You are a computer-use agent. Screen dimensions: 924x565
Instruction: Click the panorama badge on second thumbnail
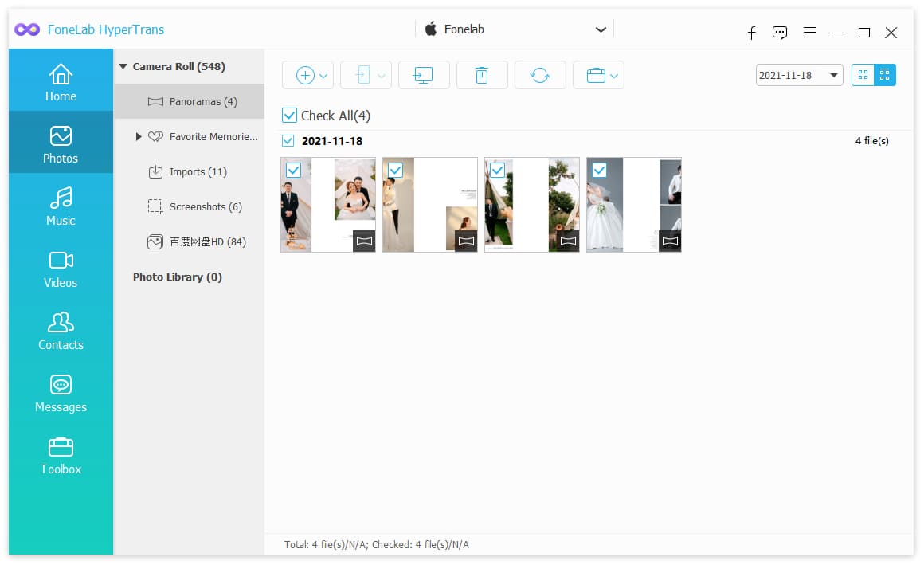466,241
